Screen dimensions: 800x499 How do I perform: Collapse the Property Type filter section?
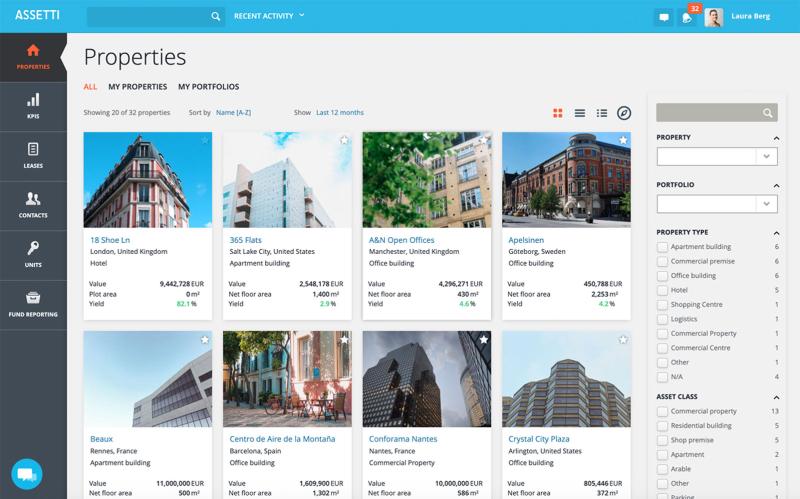[x=776, y=233]
